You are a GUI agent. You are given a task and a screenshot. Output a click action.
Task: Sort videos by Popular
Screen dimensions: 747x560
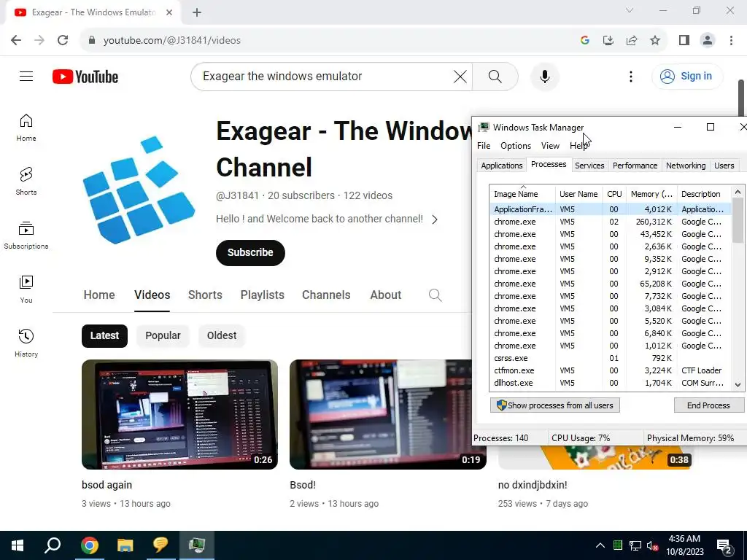pyautogui.click(x=163, y=335)
